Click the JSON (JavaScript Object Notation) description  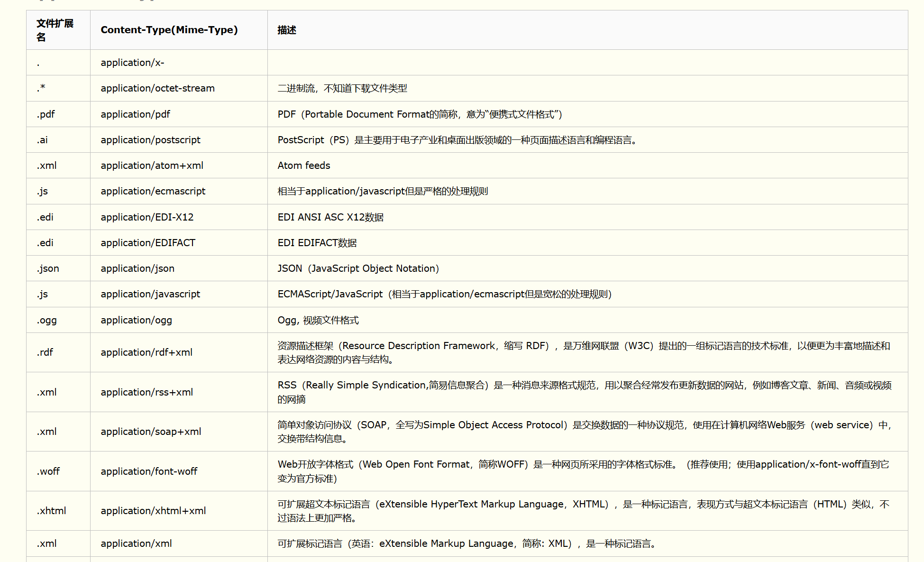coord(358,268)
